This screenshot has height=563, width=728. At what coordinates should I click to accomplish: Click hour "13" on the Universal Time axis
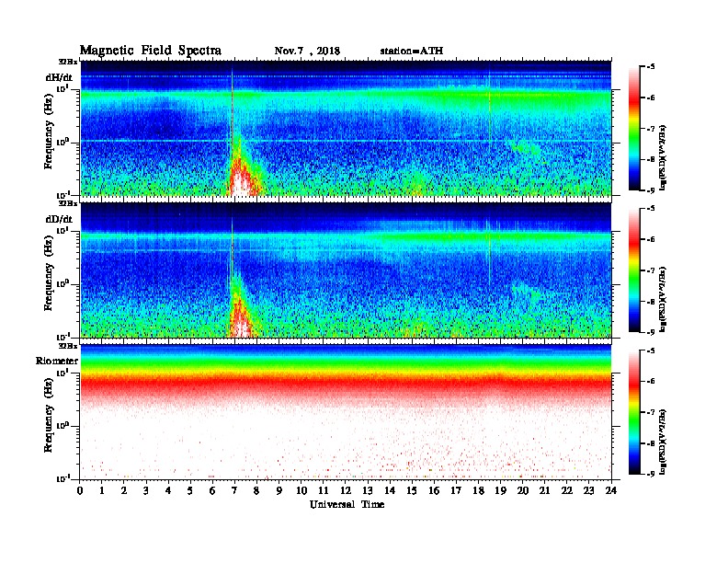(368, 491)
